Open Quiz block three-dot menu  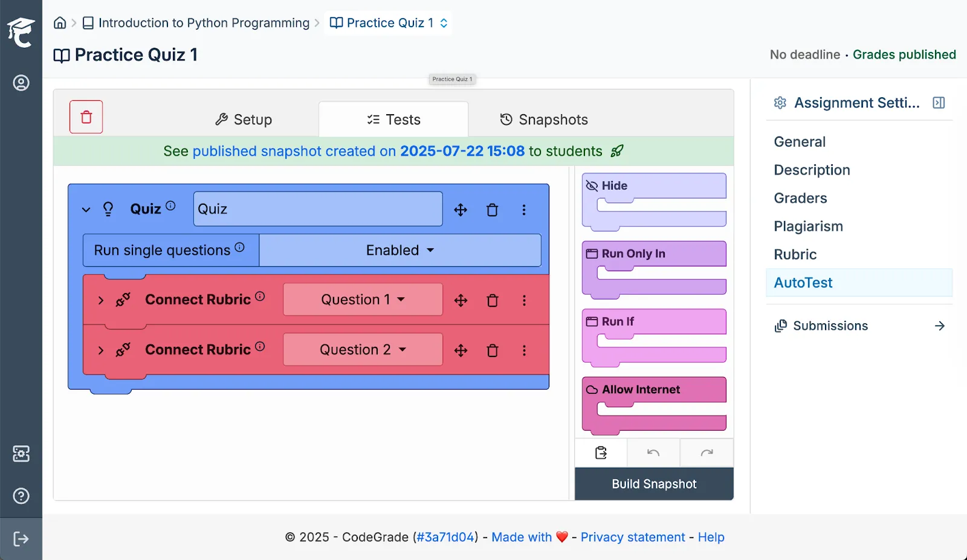(524, 210)
